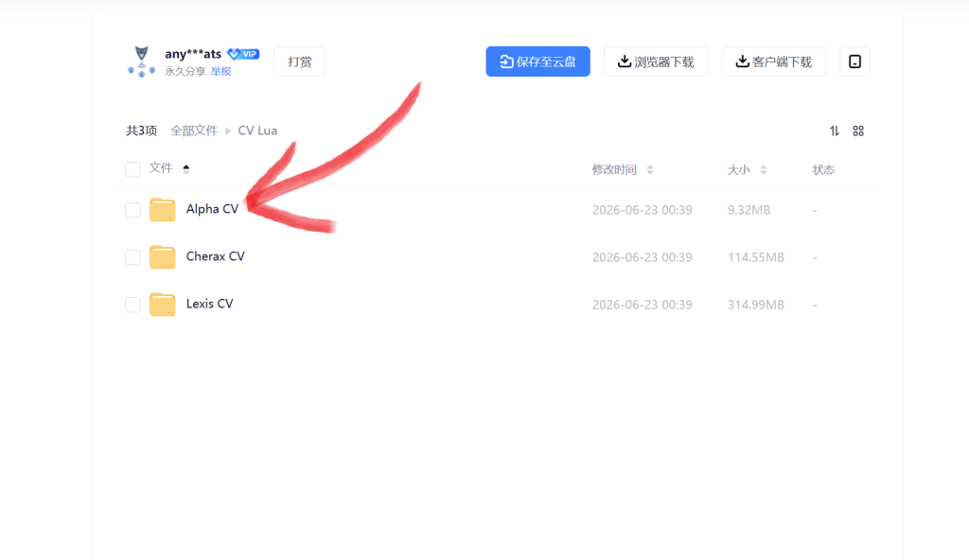Click the 共3项 item count
Image resolution: width=969 pixels, height=560 pixels.
click(142, 131)
